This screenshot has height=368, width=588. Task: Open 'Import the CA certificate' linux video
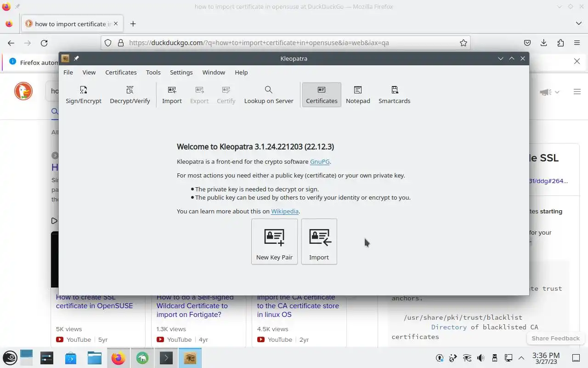[x=298, y=306]
